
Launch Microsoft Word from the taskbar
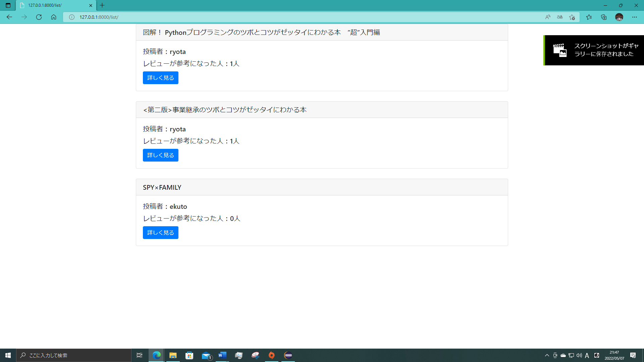pyautogui.click(x=222, y=356)
